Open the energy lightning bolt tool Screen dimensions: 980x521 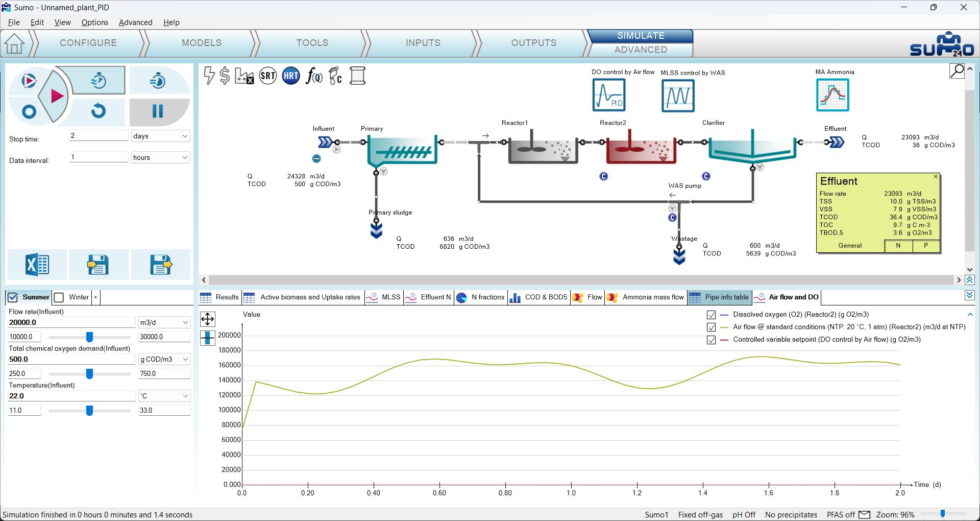pos(209,76)
